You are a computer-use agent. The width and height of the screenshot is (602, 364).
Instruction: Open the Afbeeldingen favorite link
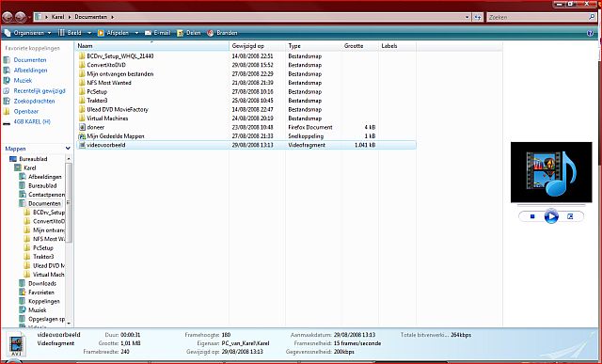click(30, 71)
